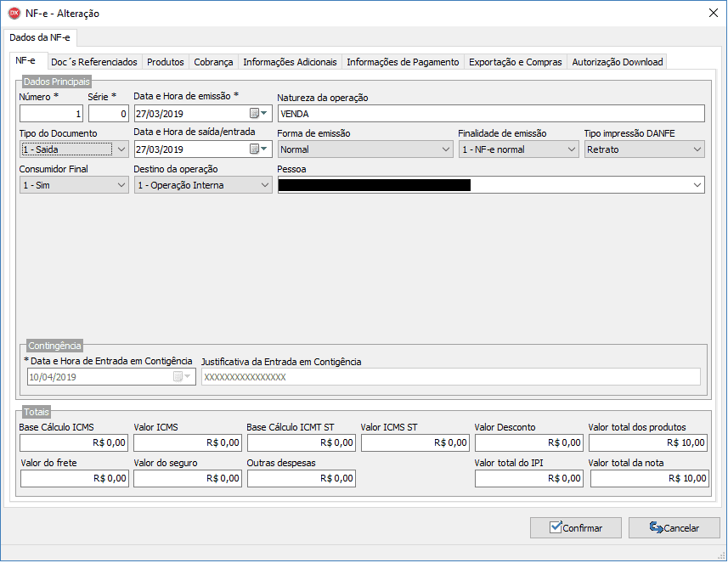Select the Valor total dos produtos field

[x=648, y=442]
